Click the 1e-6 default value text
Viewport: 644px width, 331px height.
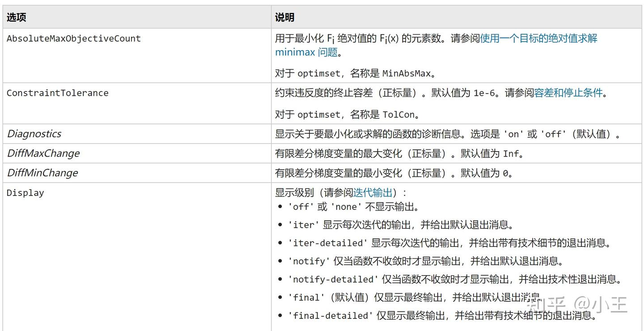tap(484, 93)
